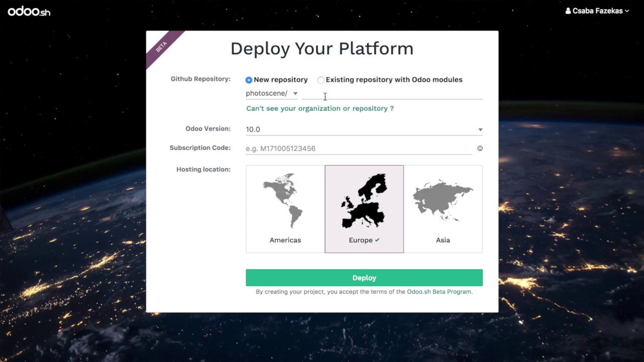Click the Github Repository label
The width and height of the screenshot is (644, 362).
[200, 79]
